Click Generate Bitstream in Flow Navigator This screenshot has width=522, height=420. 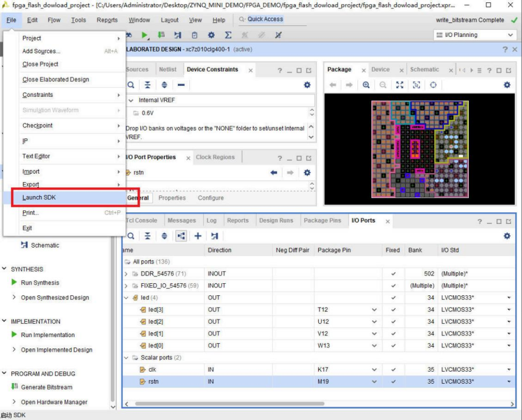(x=46, y=387)
